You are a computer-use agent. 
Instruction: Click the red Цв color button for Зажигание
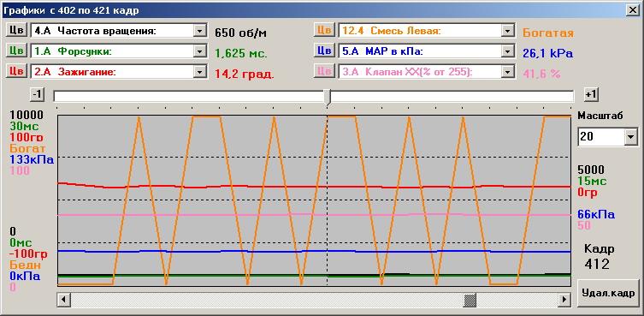click(16, 71)
